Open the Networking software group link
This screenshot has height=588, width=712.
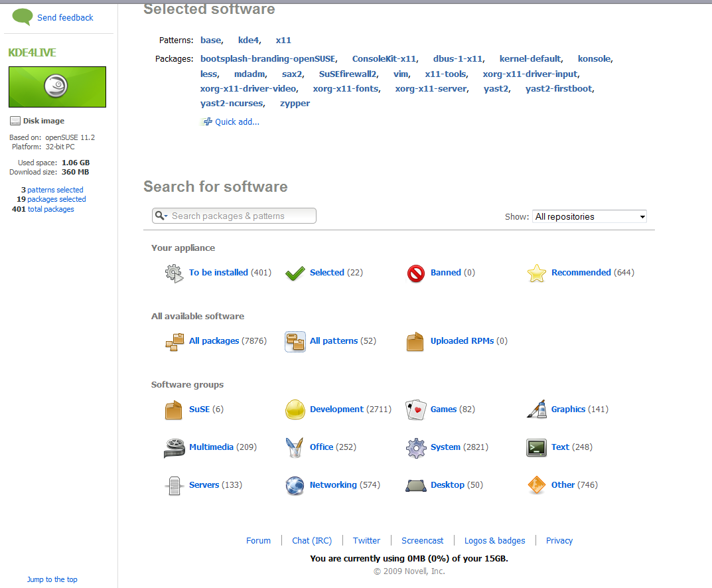(x=333, y=485)
